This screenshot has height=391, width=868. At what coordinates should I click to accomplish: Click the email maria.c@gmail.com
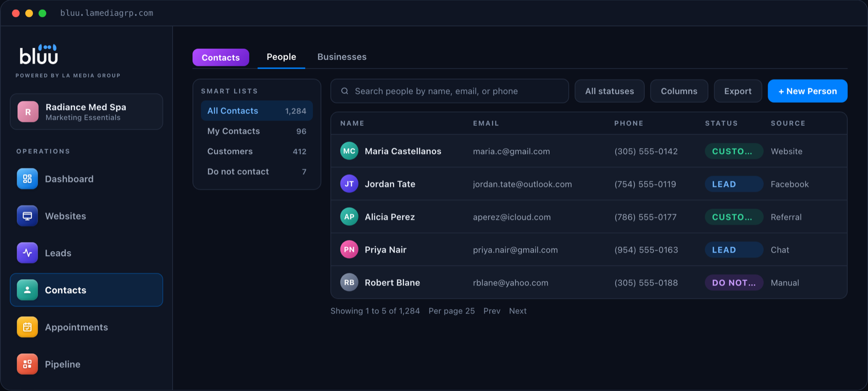point(511,151)
